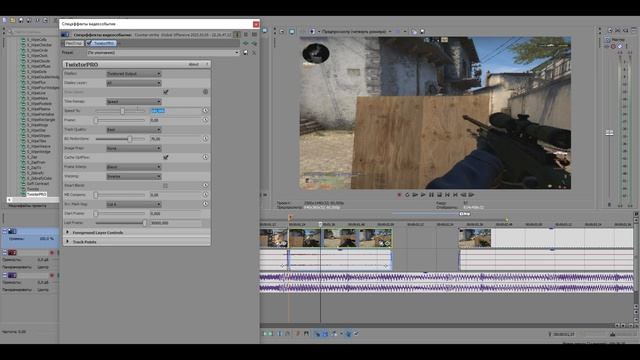
Task: Click the help question mark button in TwixtorPRO
Action: [207, 64]
